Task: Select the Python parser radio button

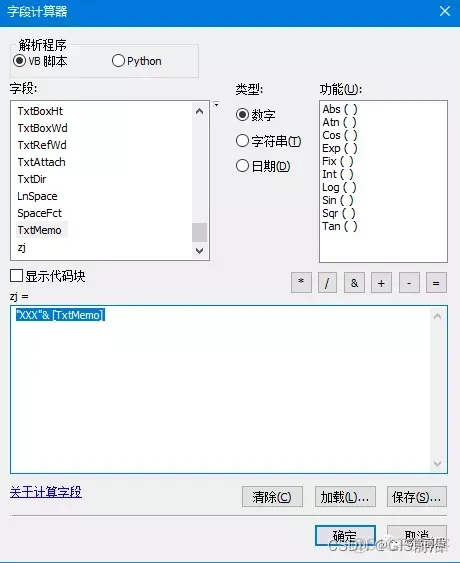Action: pos(118,61)
